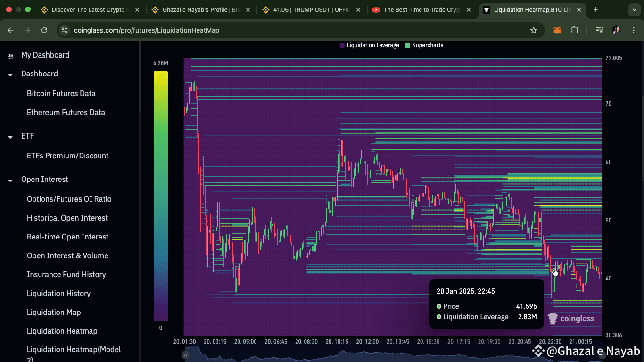Open Options/Futures OI Ratio
This screenshot has height=362, width=644.
(x=69, y=199)
